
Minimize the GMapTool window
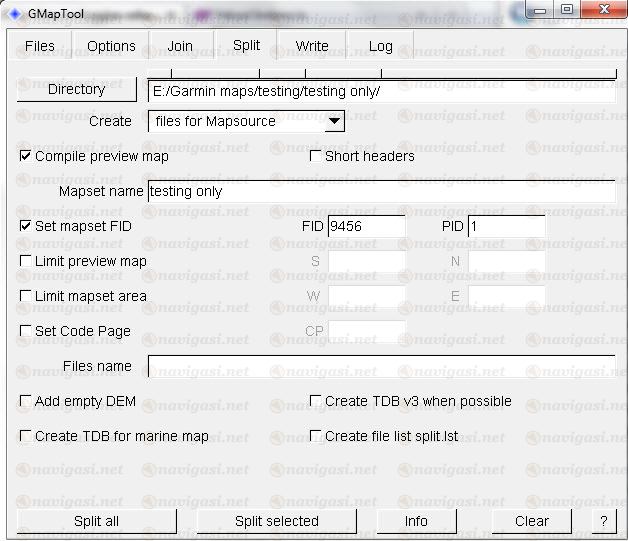click(x=541, y=10)
